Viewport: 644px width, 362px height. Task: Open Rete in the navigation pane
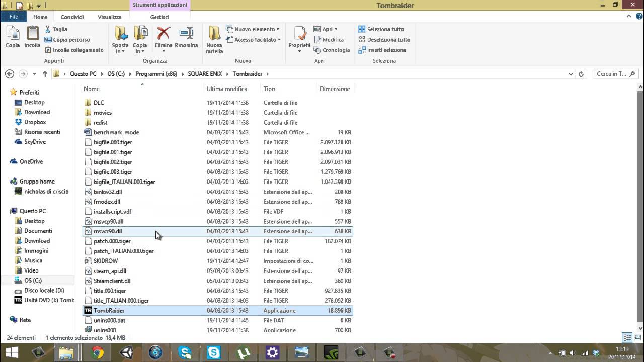click(25, 320)
